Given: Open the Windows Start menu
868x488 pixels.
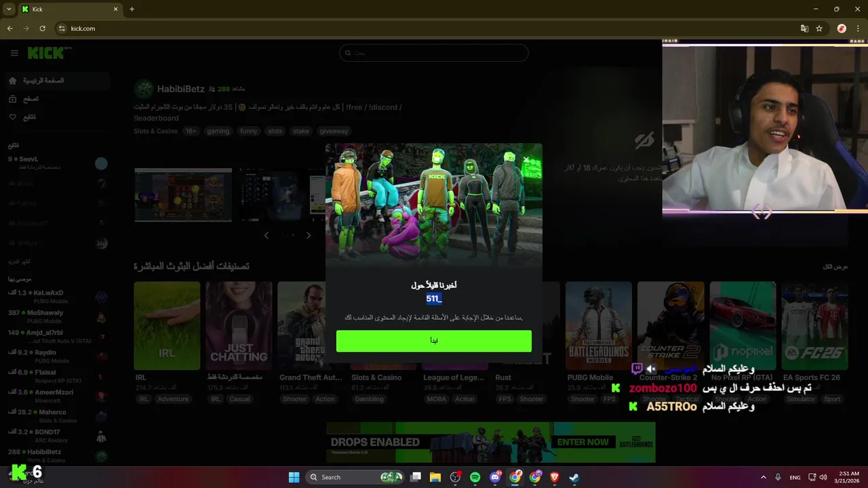Looking at the screenshot, I should [x=294, y=477].
